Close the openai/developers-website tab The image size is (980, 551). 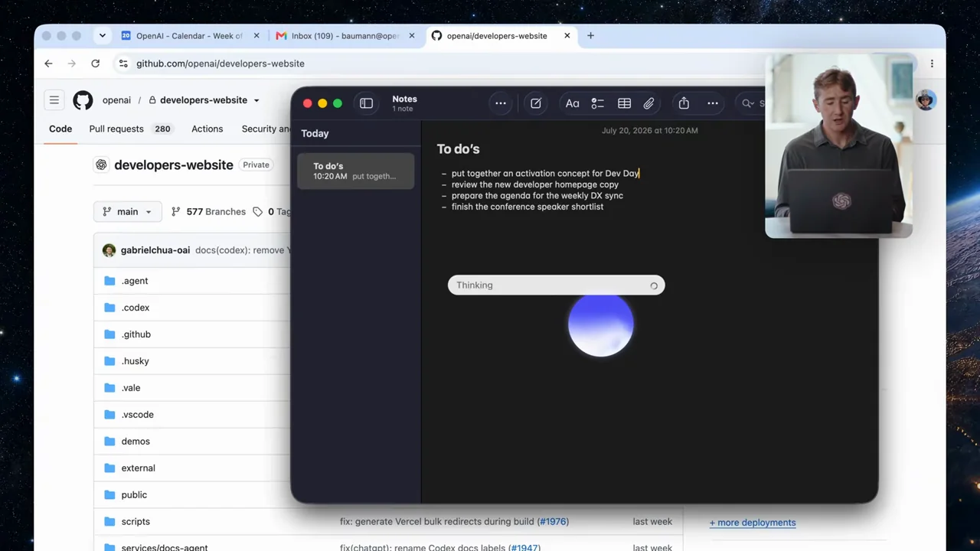coord(567,36)
